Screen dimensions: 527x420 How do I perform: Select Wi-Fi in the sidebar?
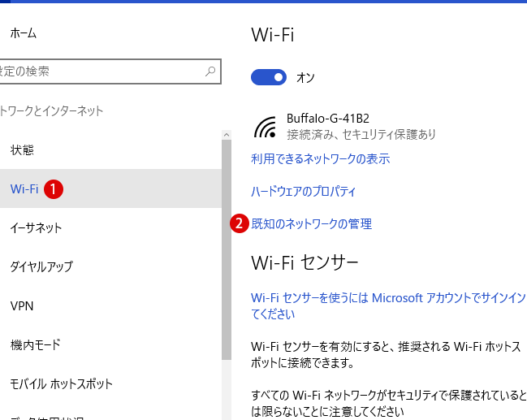coord(110,188)
